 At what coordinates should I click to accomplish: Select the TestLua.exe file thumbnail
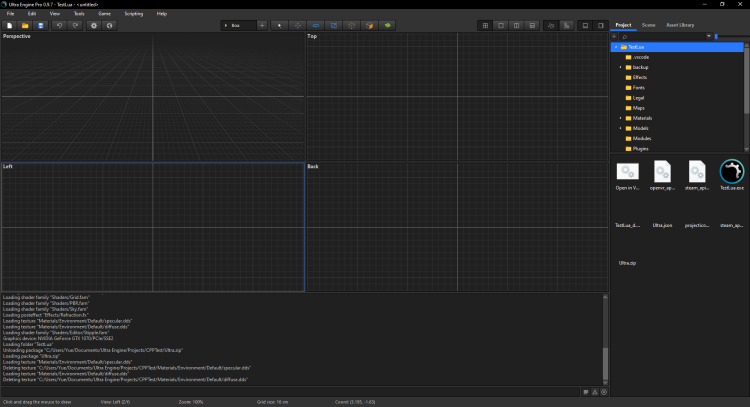tap(732, 173)
